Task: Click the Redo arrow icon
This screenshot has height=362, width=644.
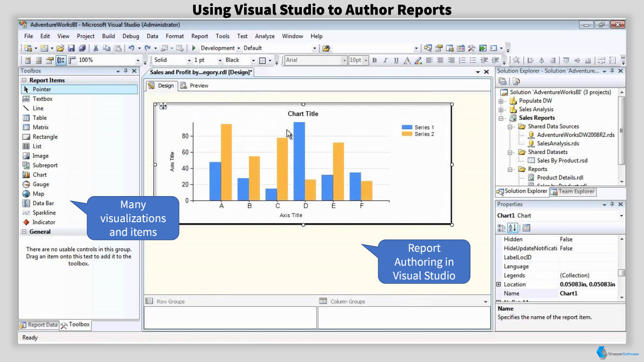Action: point(147,48)
